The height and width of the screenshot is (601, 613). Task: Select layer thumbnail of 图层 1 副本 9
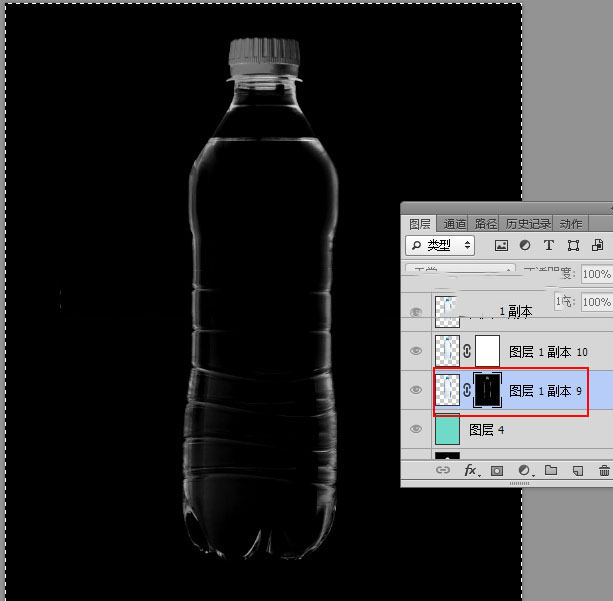447,390
